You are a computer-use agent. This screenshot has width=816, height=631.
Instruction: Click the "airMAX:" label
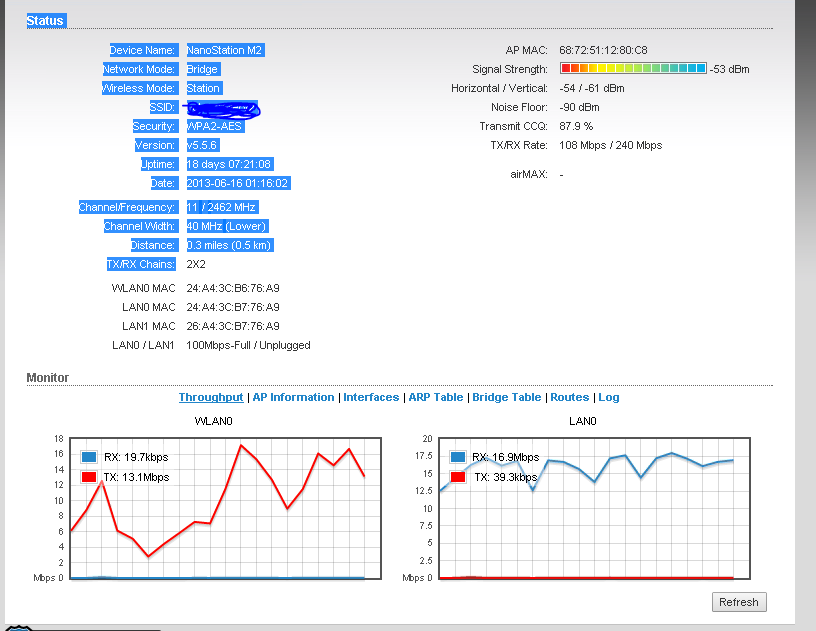529,174
